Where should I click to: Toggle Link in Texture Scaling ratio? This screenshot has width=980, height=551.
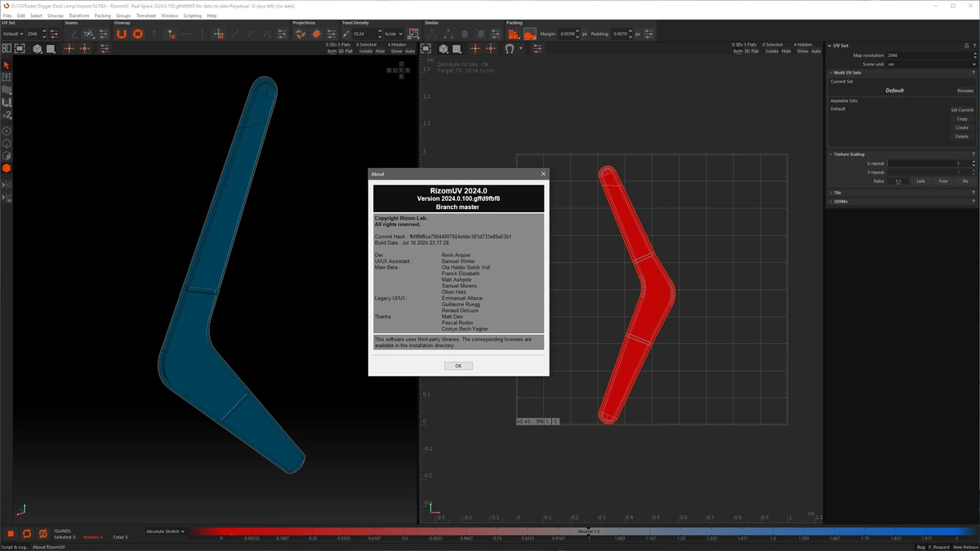coord(920,181)
